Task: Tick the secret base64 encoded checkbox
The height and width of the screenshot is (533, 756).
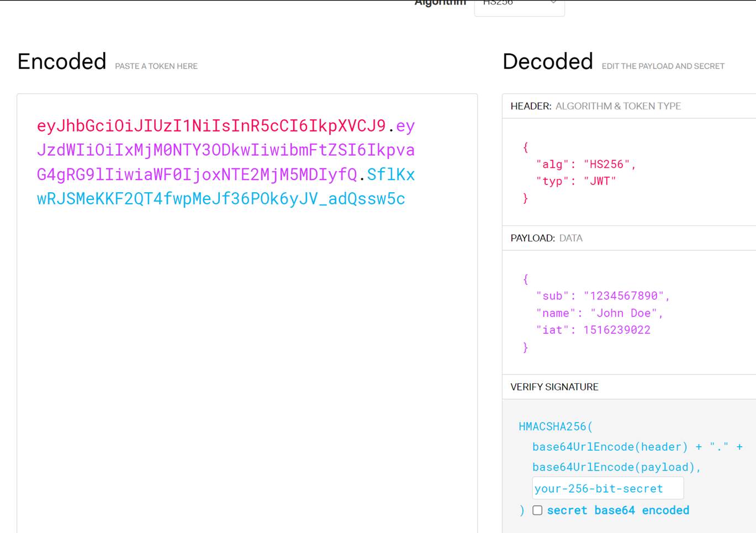Action: pyautogui.click(x=537, y=510)
